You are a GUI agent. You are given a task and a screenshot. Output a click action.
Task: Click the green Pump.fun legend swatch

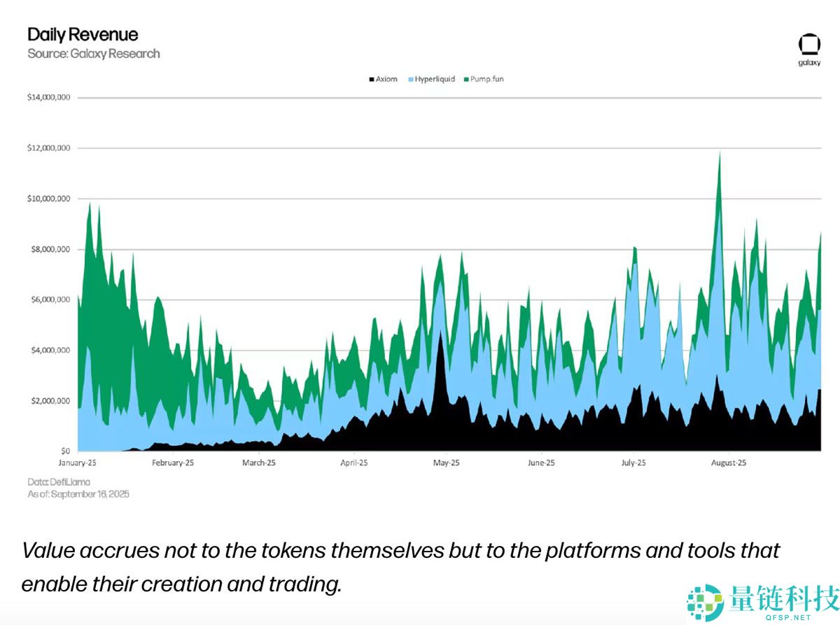click(465, 80)
